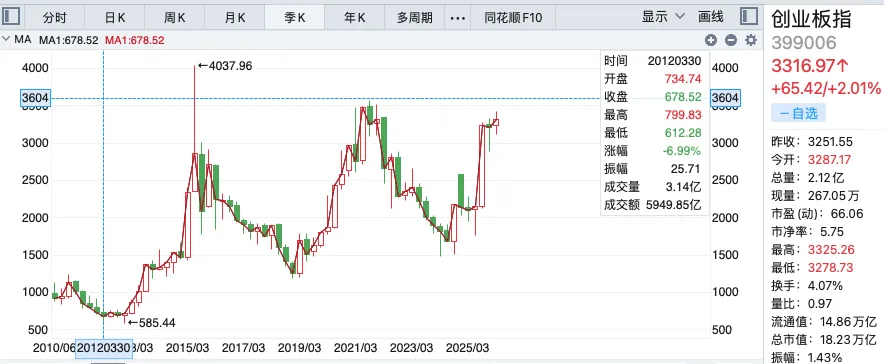The image size is (884, 364).
Task: Click the 399006 index code
Action: [x=803, y=43]
